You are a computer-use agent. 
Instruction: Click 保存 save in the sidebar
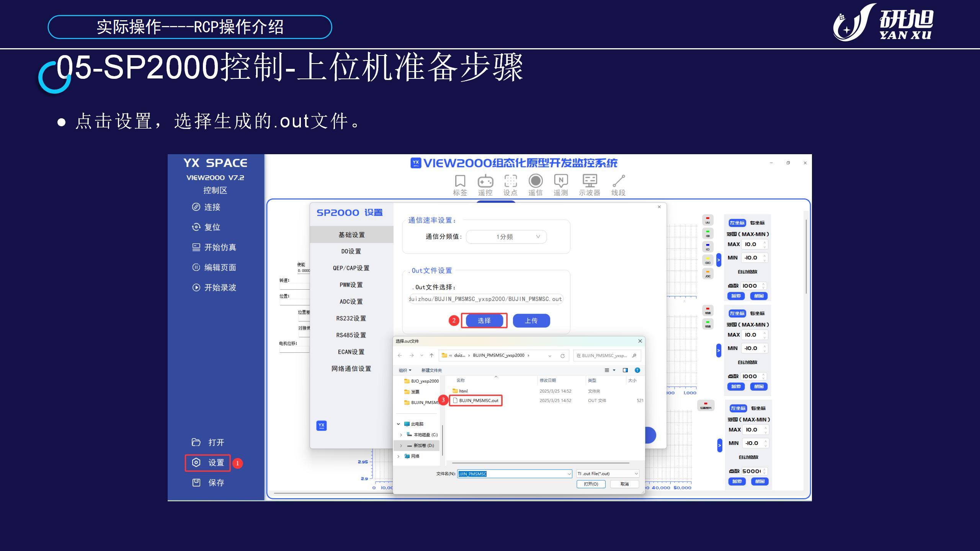208,483
